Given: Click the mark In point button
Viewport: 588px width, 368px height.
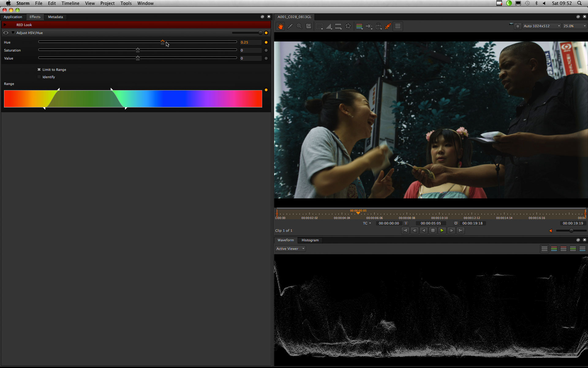Looking at the screenshot, I should coord(406,223).
